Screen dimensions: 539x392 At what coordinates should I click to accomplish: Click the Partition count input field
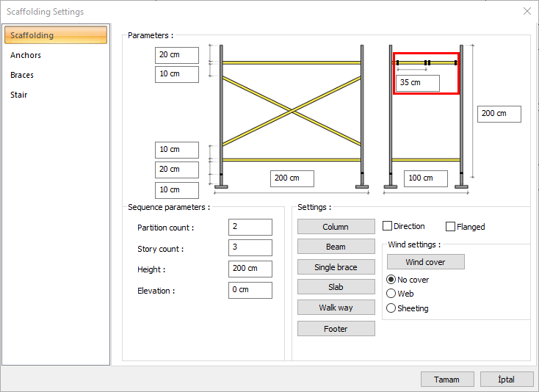tap(250, 228)
